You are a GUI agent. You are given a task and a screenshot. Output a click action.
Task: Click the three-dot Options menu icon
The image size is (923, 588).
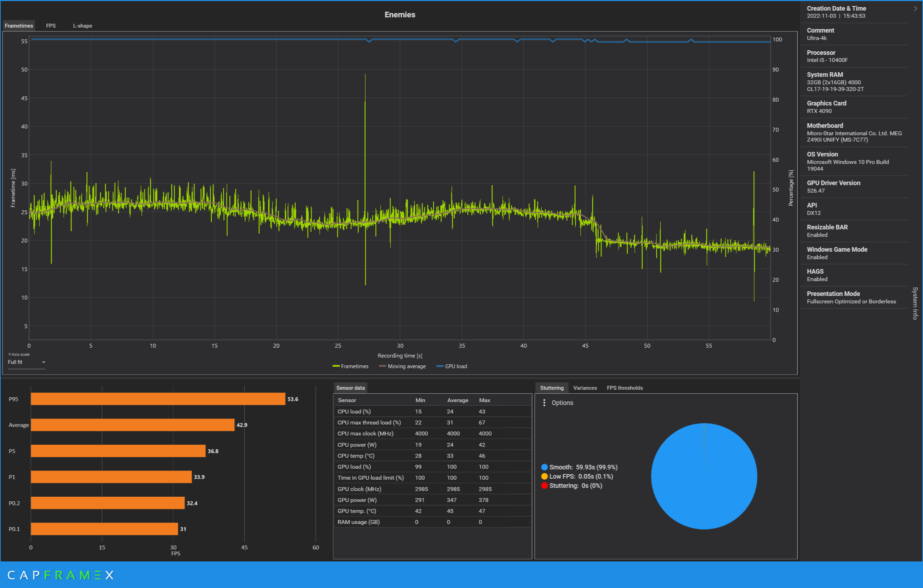(x=544, y=403)
